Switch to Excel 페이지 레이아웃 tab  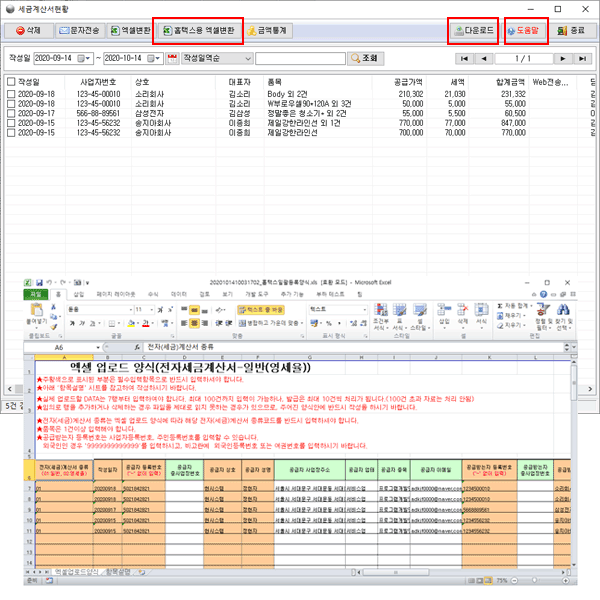pos(116,294)
